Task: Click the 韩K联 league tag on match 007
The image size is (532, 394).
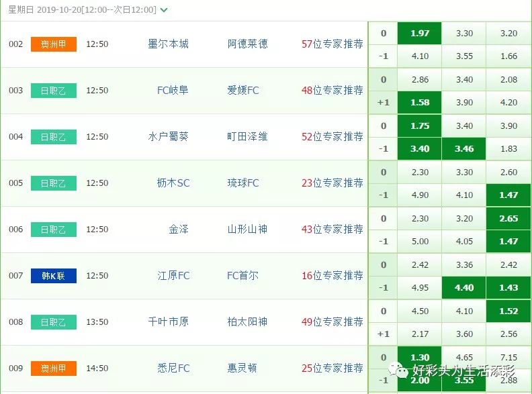Action: [54, 276]
